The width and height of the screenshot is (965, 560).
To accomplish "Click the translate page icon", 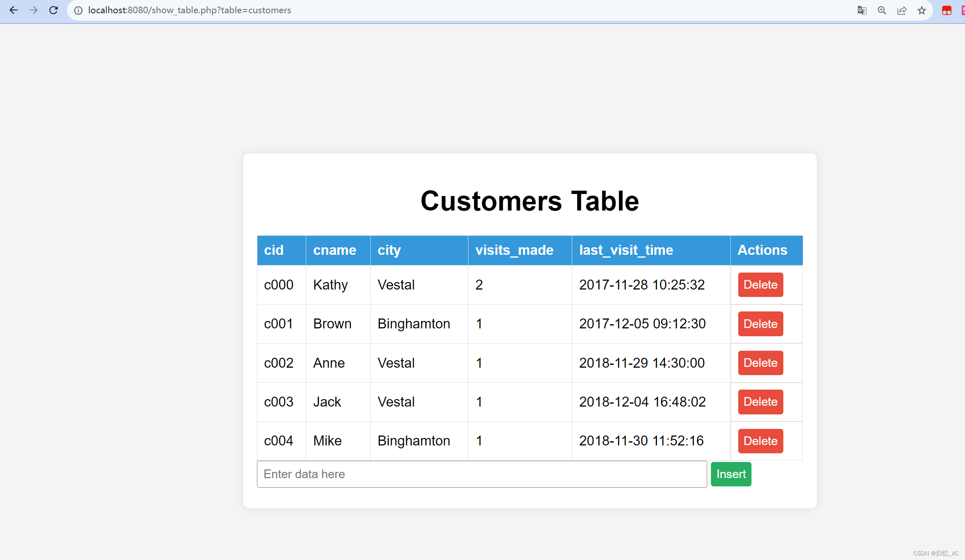I will pyautogui.click(x=862, y=10).
